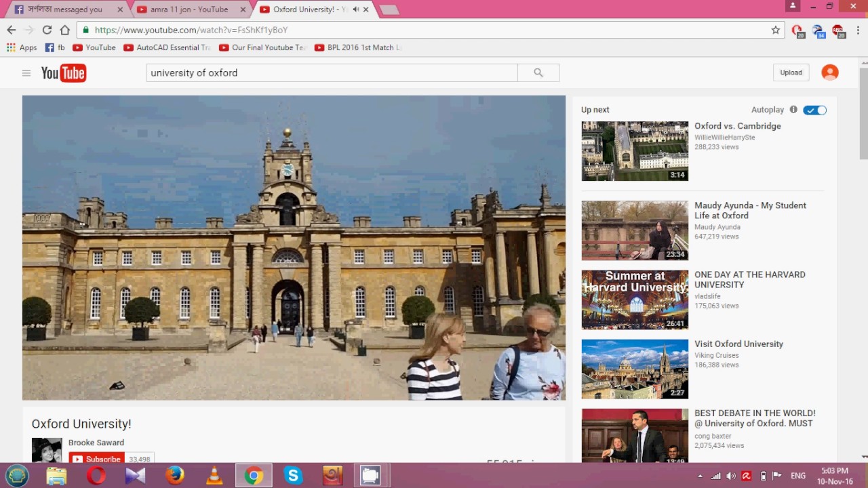Open the Adblock Plus extension
The image size is (868, 488).
(838, 30)
